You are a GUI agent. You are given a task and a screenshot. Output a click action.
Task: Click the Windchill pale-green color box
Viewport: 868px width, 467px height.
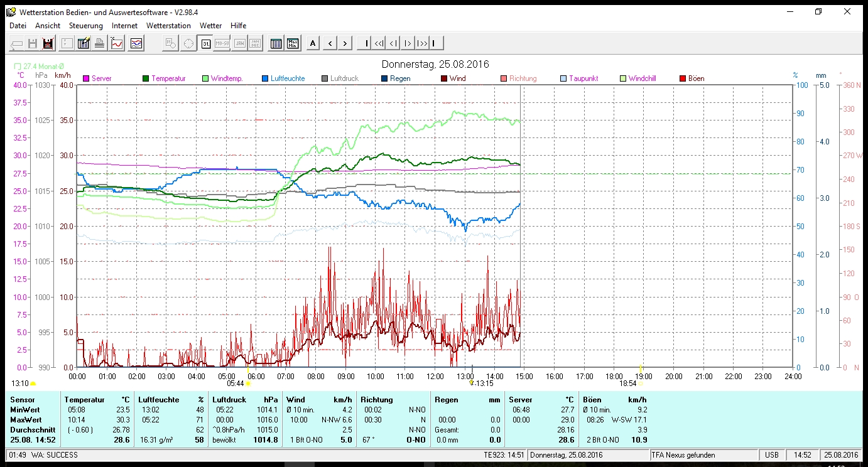pos(623,78)
